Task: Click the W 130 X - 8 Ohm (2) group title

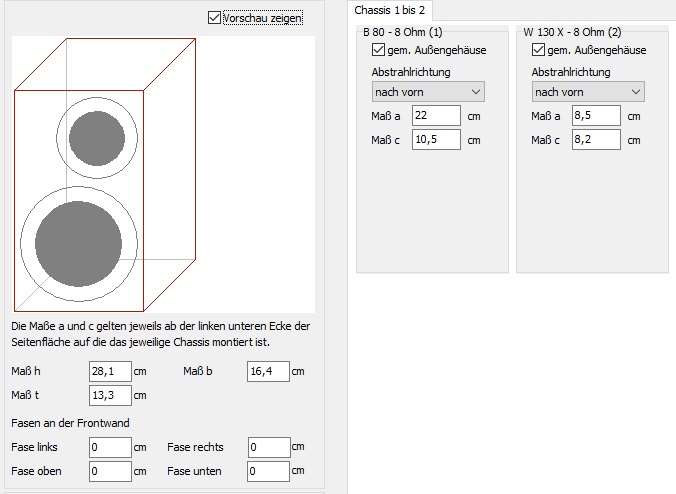Action: click(572, 32)
